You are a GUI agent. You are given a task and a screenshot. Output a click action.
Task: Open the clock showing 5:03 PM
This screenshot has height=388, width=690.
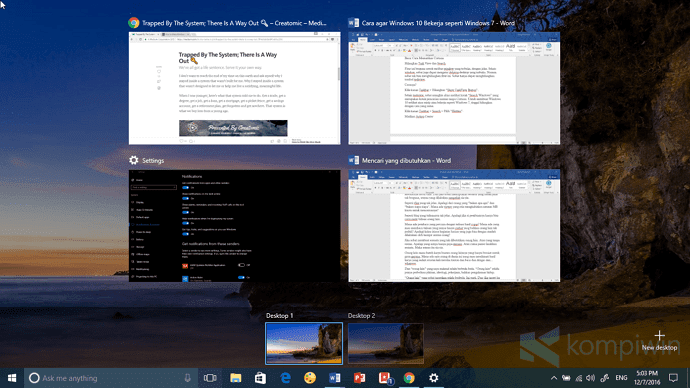(647, 378)
